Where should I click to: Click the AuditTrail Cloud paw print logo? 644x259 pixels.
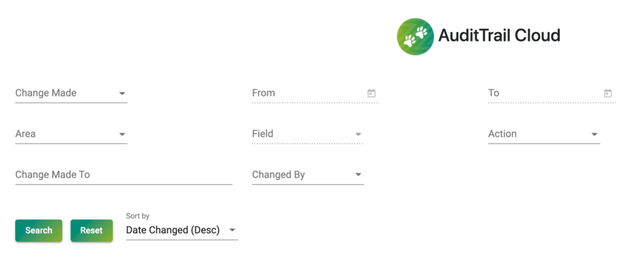point(415,36)
